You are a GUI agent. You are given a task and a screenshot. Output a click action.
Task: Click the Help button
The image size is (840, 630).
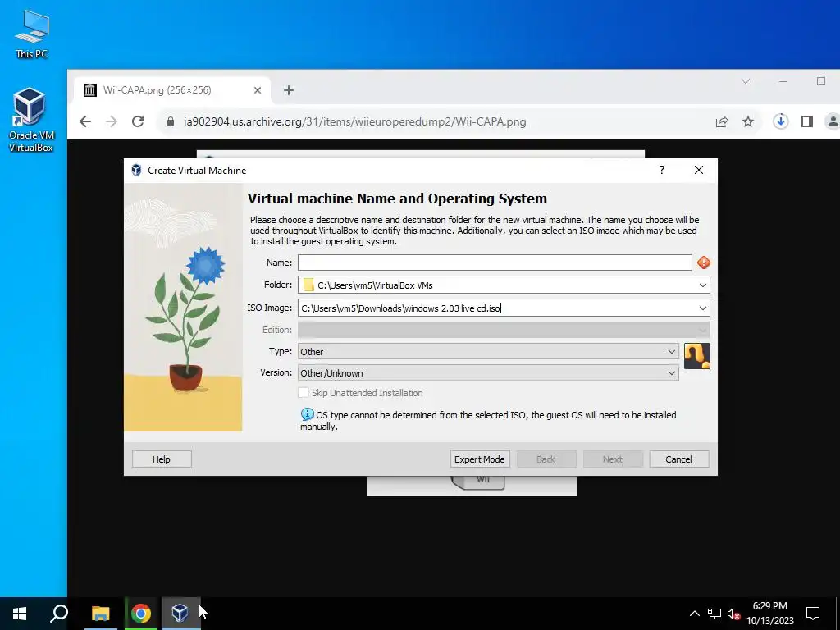(162, 459)
